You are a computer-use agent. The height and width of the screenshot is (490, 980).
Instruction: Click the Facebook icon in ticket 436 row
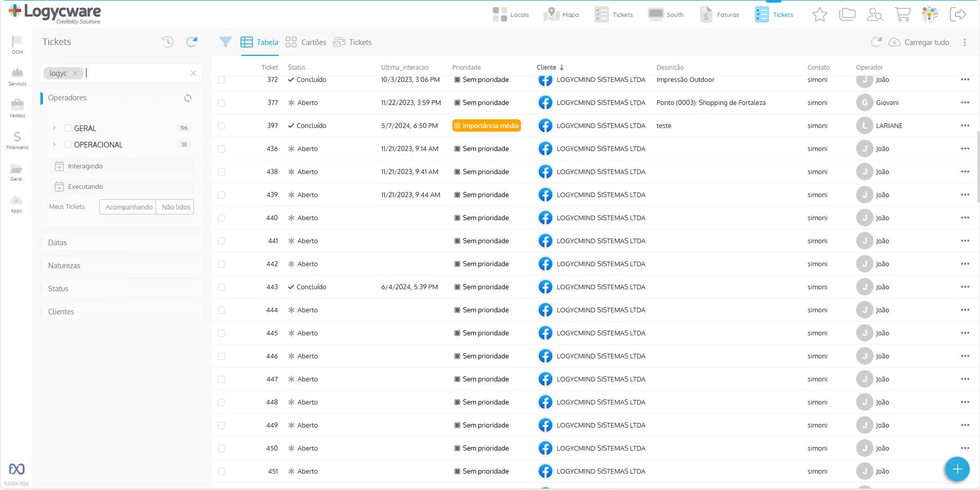[546, 148]
